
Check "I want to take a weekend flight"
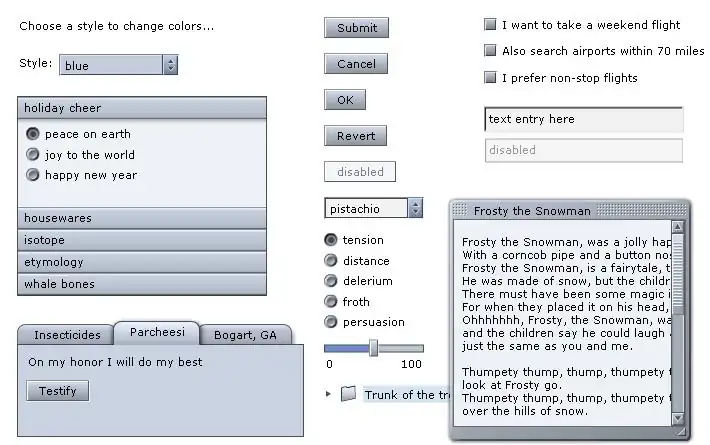point(490,24)
